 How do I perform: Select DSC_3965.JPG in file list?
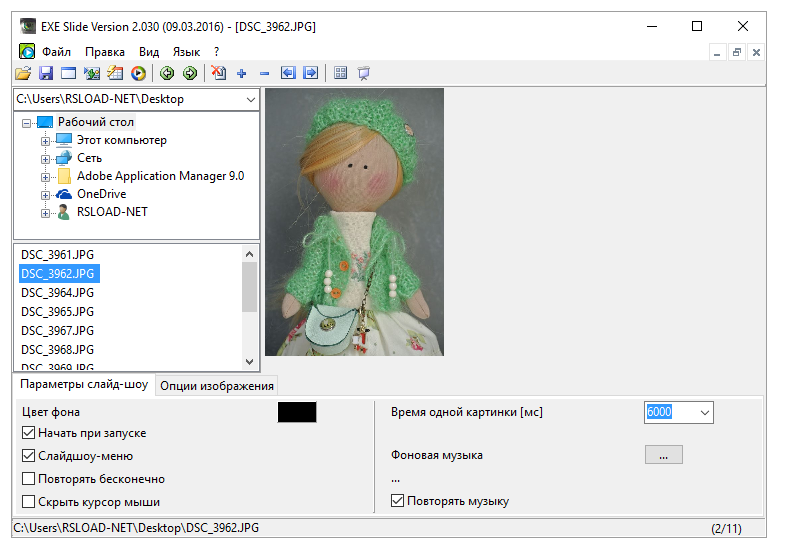[57, 312]
